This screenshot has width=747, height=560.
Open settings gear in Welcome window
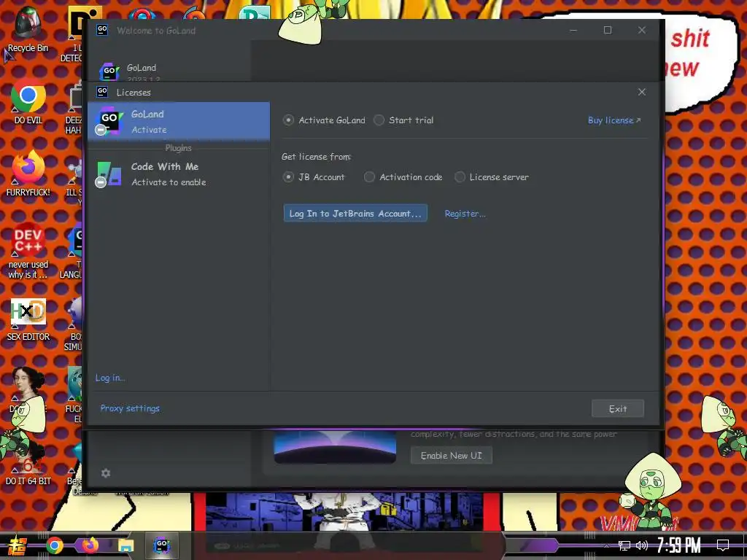[x=106, y=472]
